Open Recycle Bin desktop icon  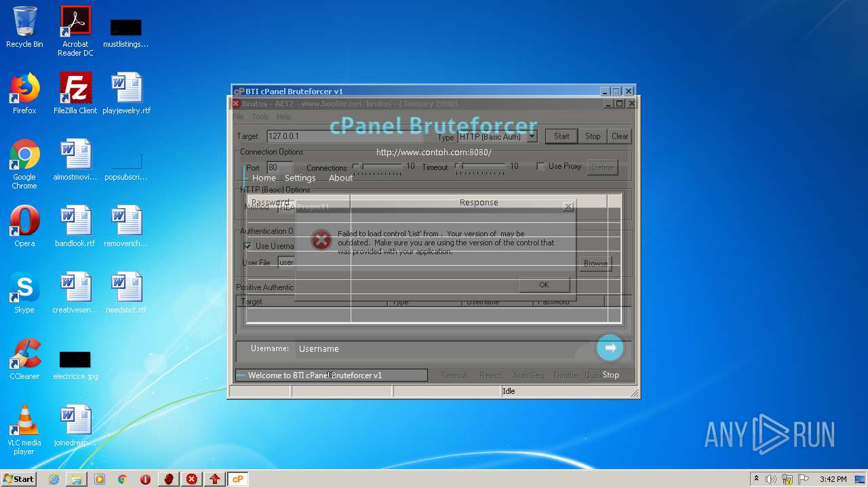click(x=24, y=27)
